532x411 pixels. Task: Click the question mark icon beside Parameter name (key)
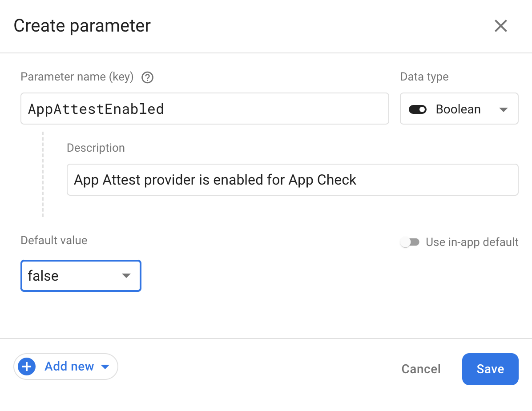[147, 77]
